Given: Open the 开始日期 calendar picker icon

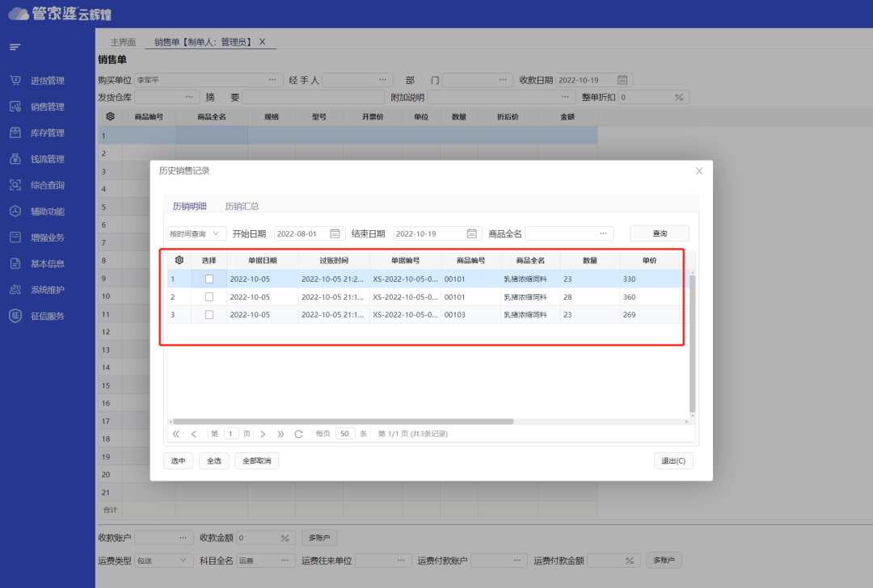Looking at the screenshot, I should click(x=335, y=233).
